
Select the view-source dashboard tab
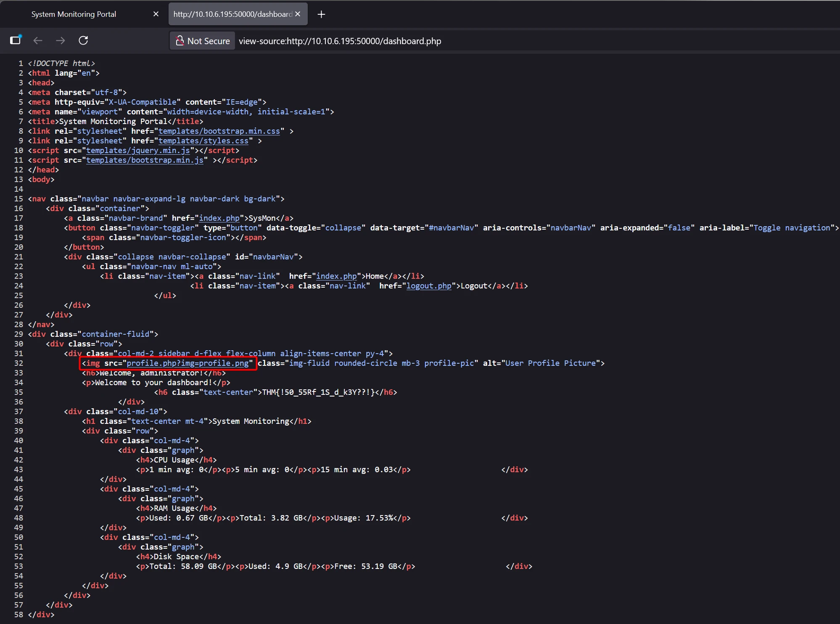[x=232, y=14]
